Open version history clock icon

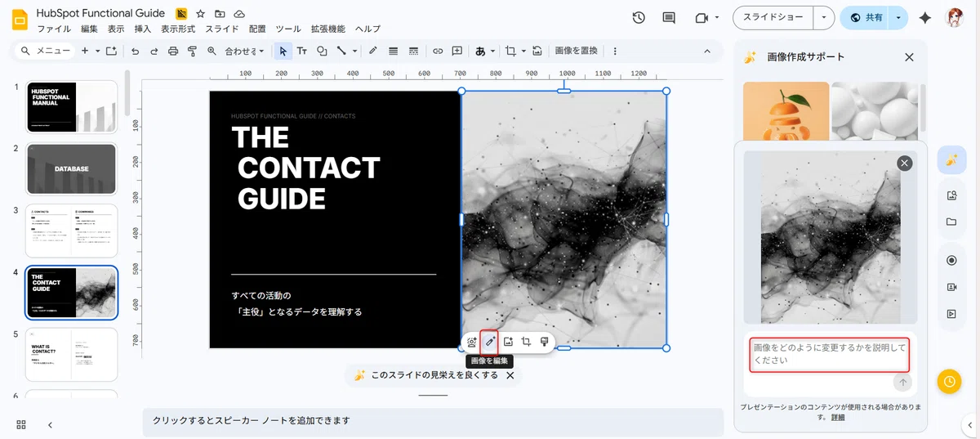point(639,18)
